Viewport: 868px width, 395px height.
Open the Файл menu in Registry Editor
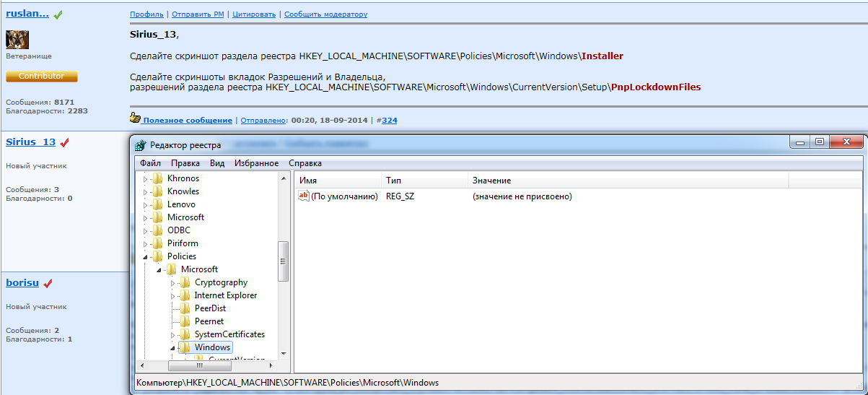(x=150, y=163)
